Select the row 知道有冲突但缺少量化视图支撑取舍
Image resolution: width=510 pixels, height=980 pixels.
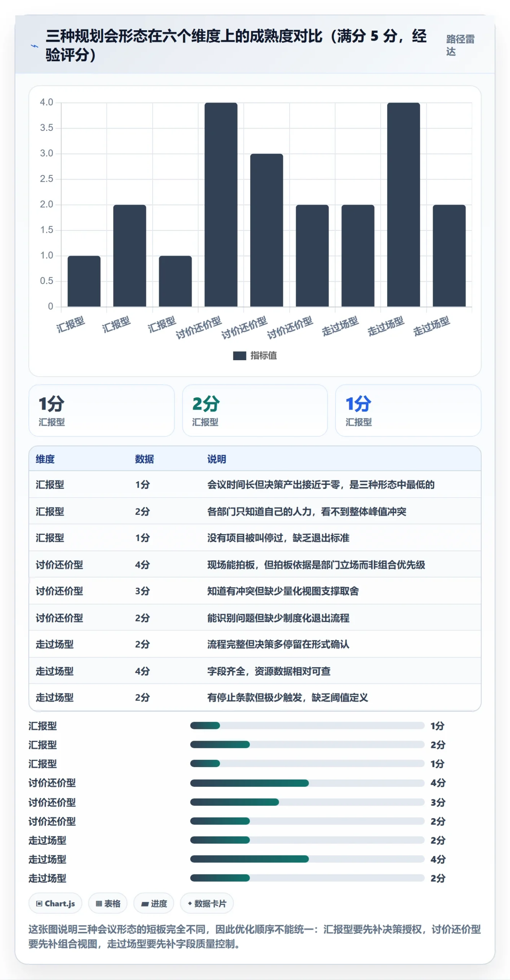(x=255, y=591)
